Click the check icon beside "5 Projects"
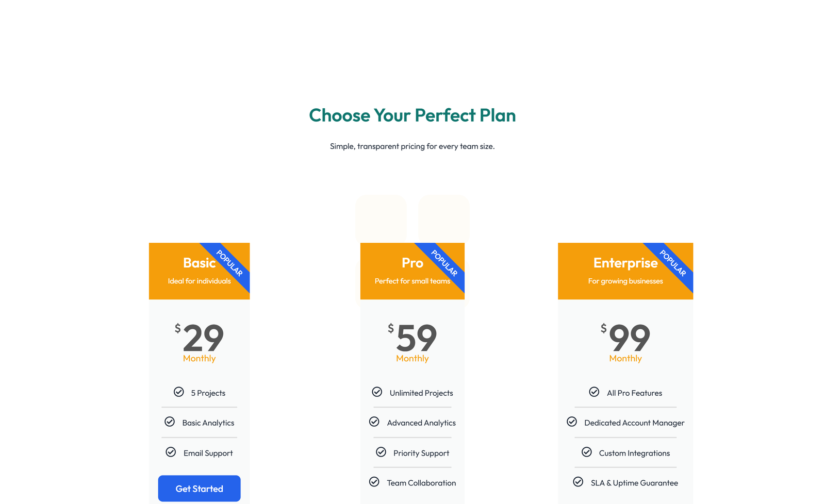Screen dimensions: 825x504 point(178,392)
